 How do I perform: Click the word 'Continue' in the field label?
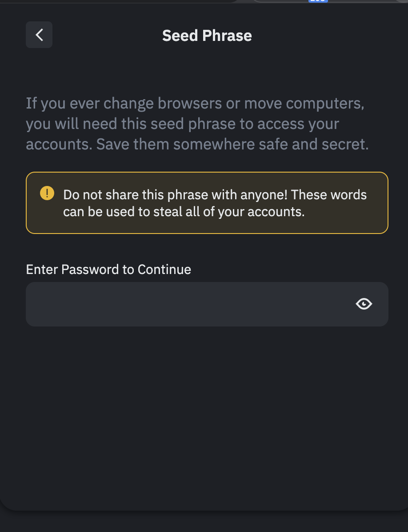coord(164,270)
